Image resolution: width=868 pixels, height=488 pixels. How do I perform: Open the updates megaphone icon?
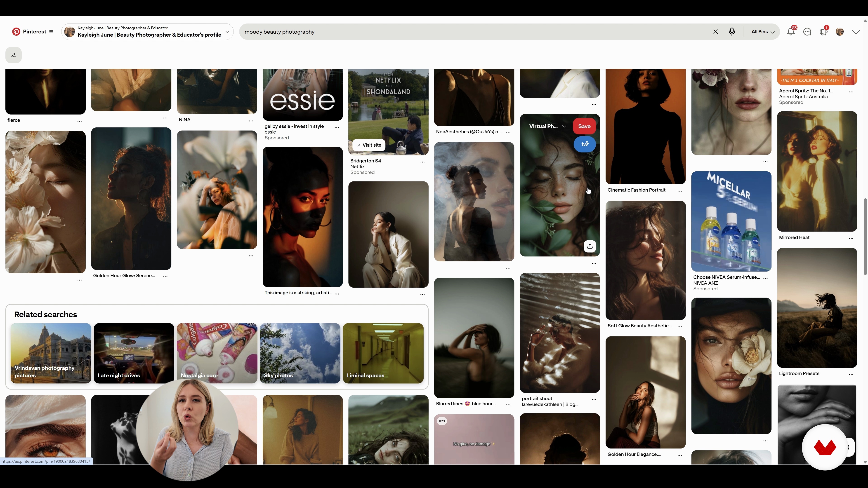pyautogui.click(x=823, y=32)
